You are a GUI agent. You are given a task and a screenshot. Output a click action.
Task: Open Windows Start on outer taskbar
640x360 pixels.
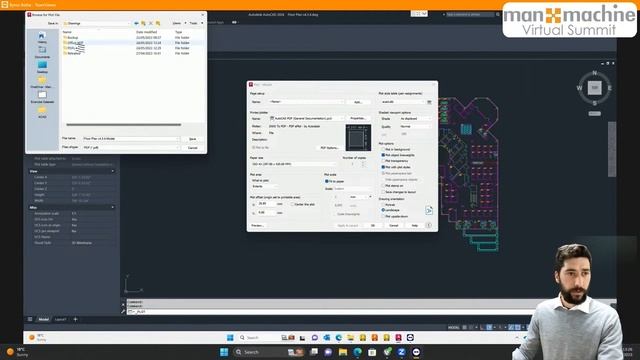pyautogui.click(x=224, y=352)
